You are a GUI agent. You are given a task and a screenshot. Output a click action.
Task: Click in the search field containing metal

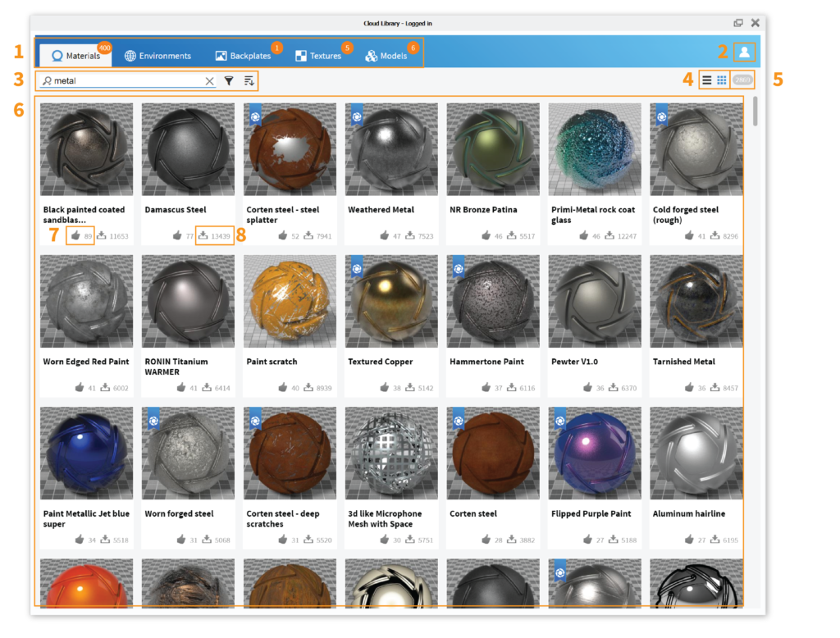(123, 81)
